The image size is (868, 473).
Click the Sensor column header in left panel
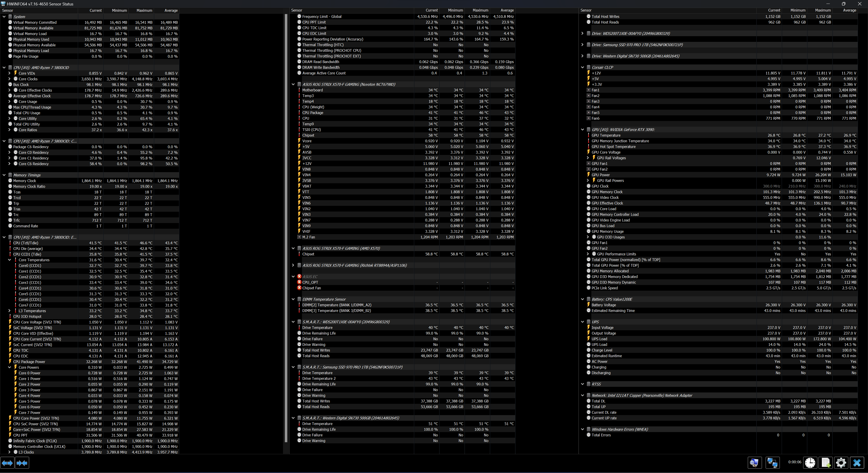tap(39, 10)
